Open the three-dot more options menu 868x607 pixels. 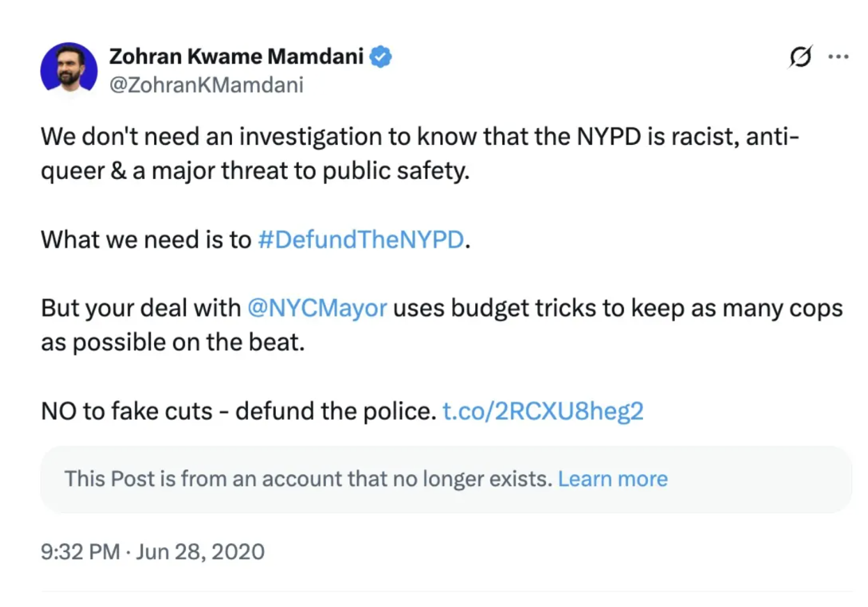point(837,56)
